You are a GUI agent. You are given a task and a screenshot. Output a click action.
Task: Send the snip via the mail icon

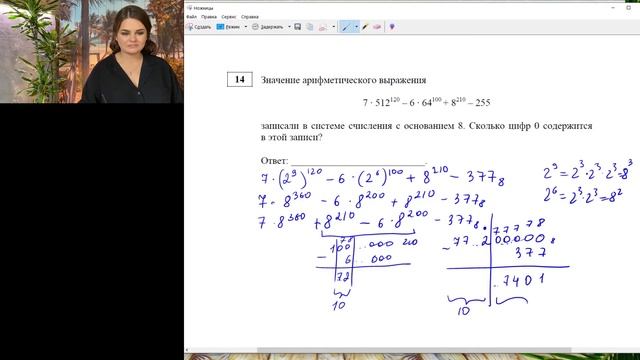pos(323,27)
